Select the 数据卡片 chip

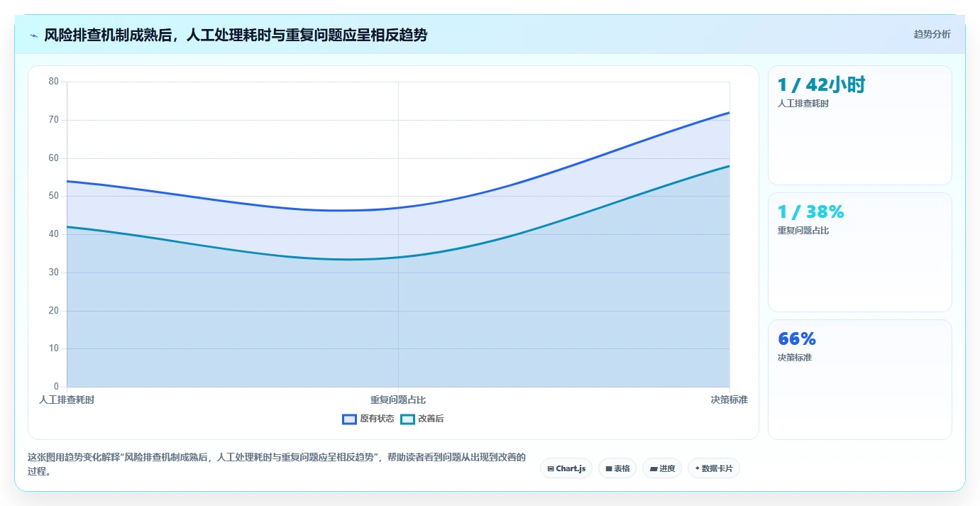click(x=714, y=468)
